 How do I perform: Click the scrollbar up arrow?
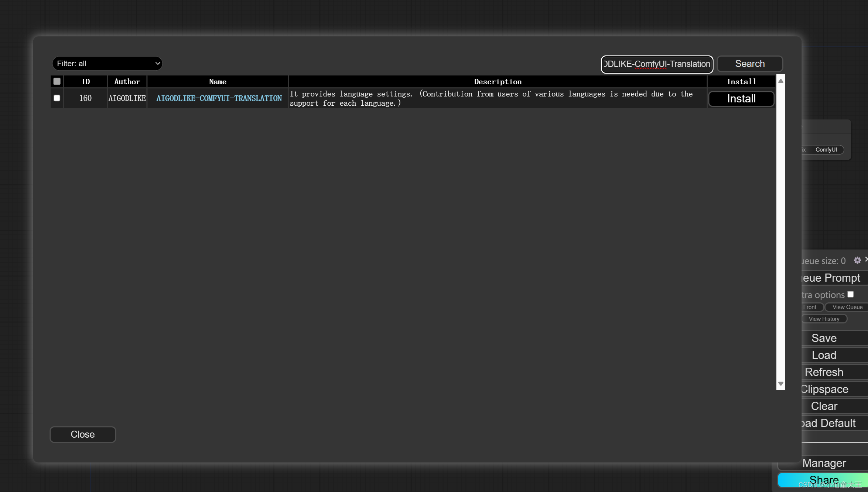(780, 81)
